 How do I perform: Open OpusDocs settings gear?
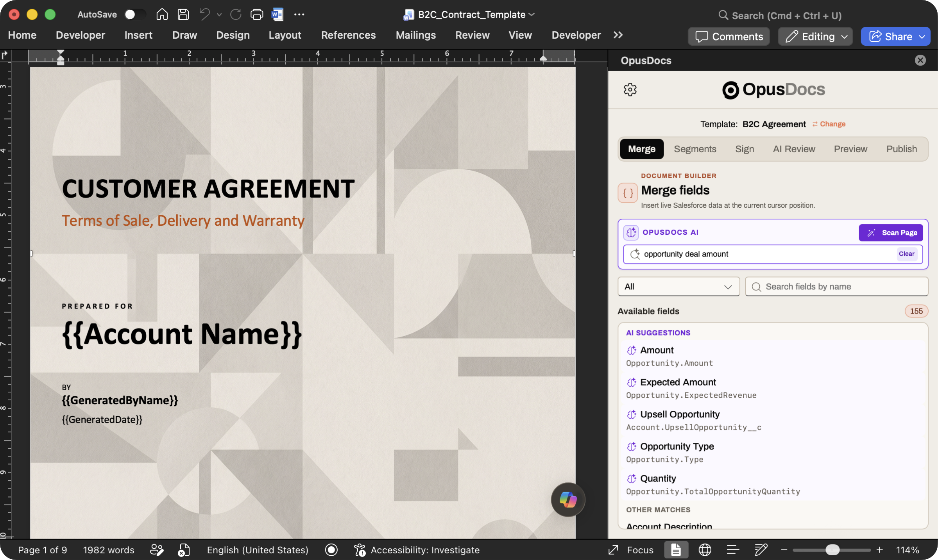(630, 89)
